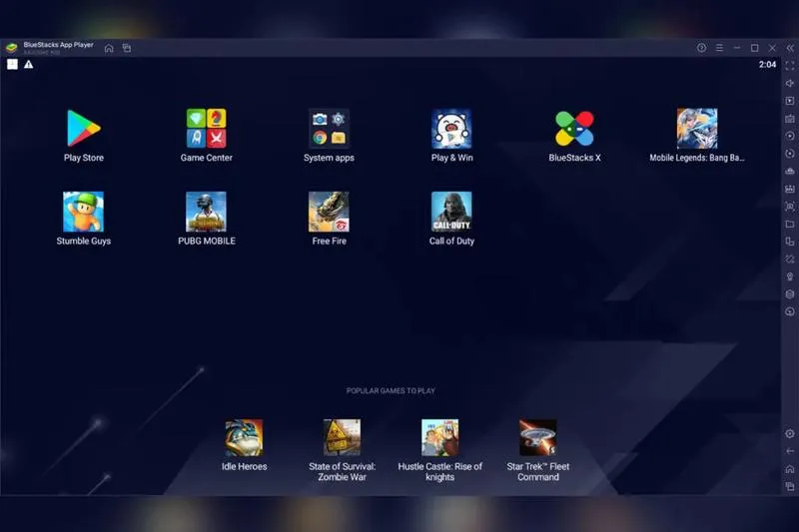Open settings gear in the sidebar

pos(790,434)
